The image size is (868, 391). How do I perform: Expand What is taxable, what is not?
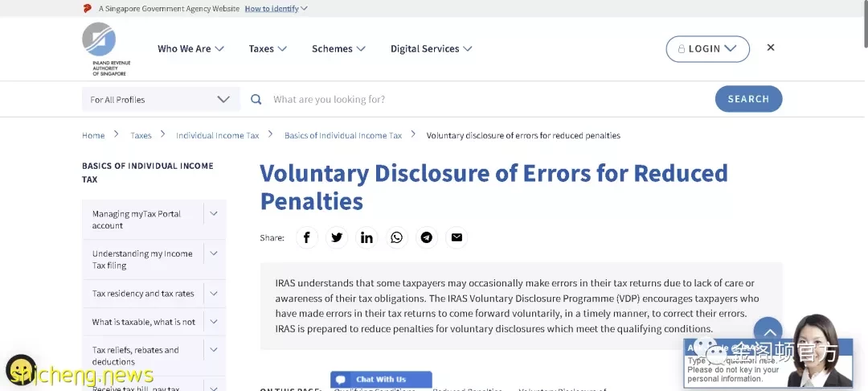pyautogui.click(x=214, y=322)
